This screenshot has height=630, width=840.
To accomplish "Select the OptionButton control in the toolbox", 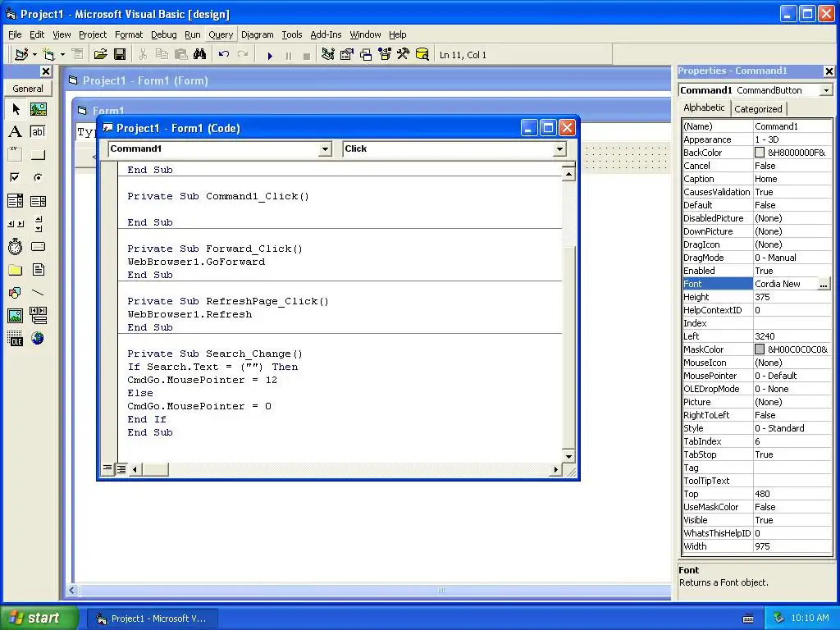I will click(38, 177).
